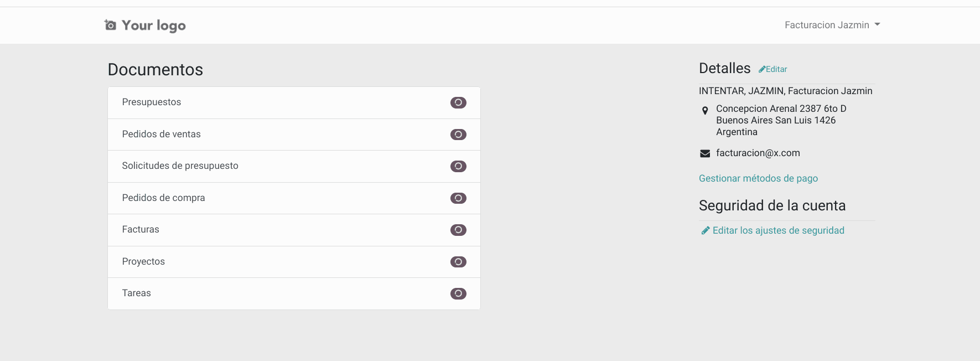Click the Your logo brand image
This screenshot has height=361, width=980.
(x=145, y=25)
